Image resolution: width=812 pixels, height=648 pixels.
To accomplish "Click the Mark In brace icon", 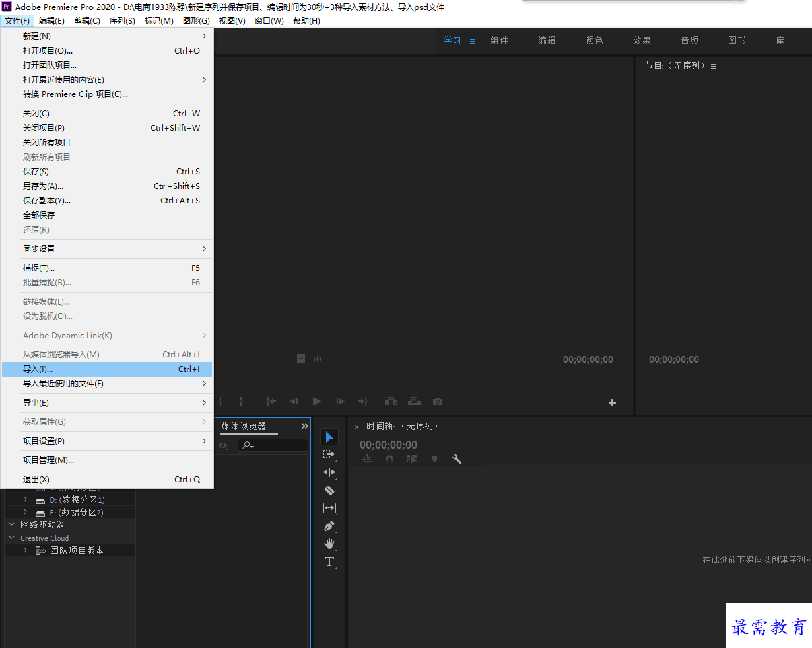I will tap(220, 401).
